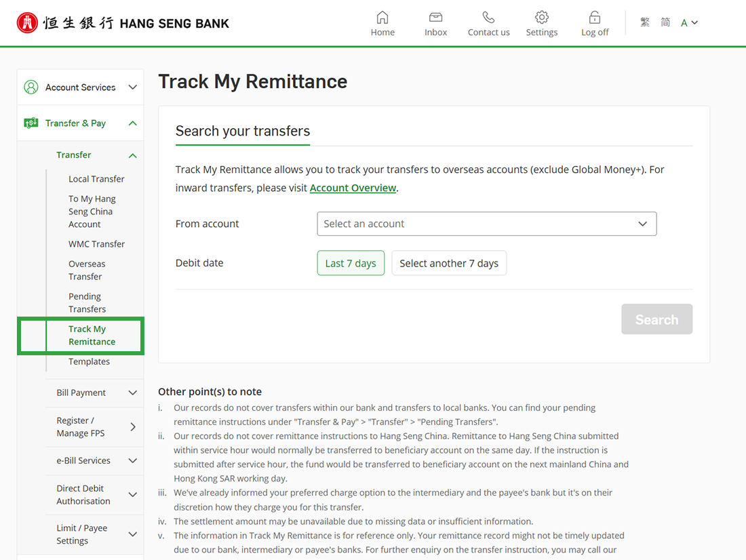Choose Select another 7 days option
The height and width of the screenshot is (560, 746).
449,263
